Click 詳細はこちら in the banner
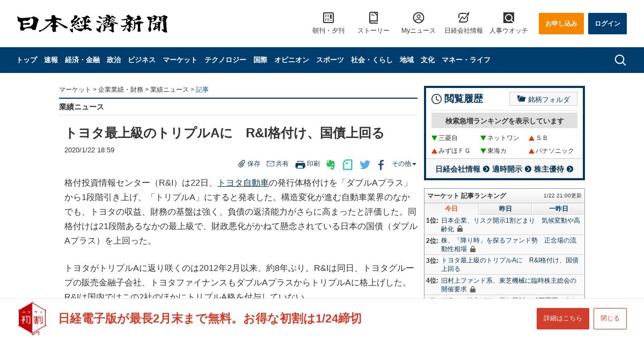This screenshot has height=338, width=644. (x=563, y=319)
